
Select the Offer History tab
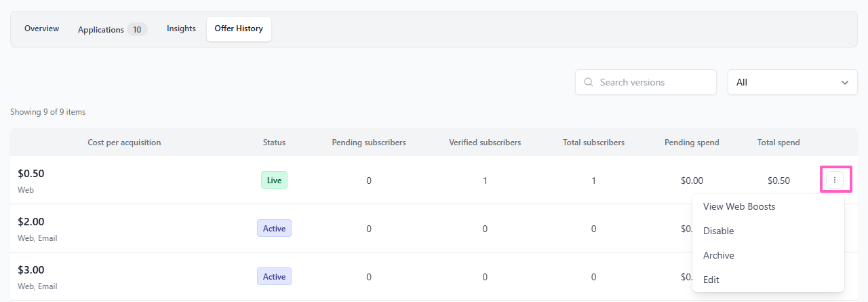pyautogui.click(x=239, y=29)
